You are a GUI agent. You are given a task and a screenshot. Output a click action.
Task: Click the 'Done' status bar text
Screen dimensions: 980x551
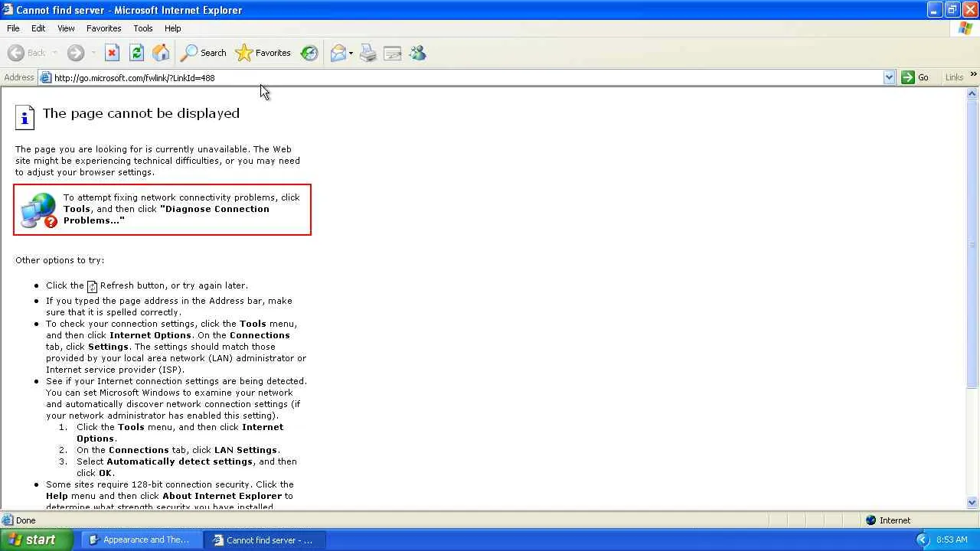26,520
